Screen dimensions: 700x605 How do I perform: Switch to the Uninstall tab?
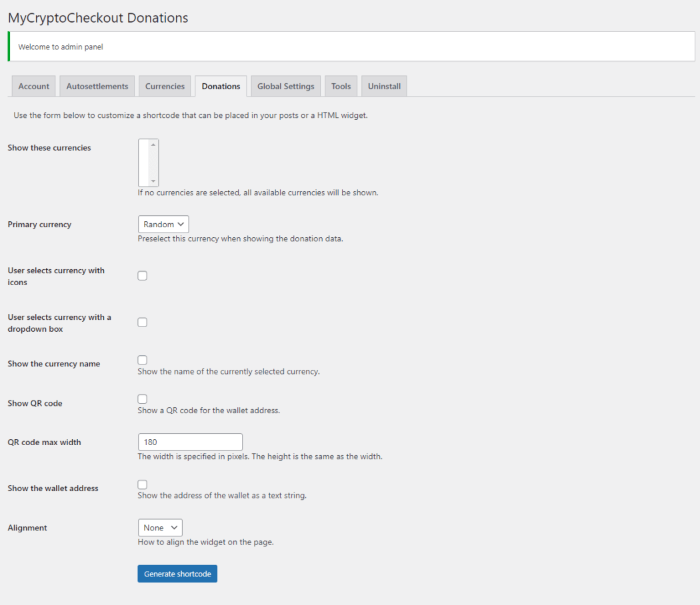click(384, 87)
